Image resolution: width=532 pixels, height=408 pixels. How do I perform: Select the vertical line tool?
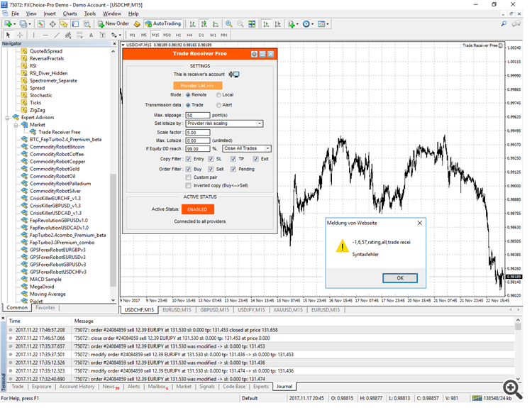[34, 35]
